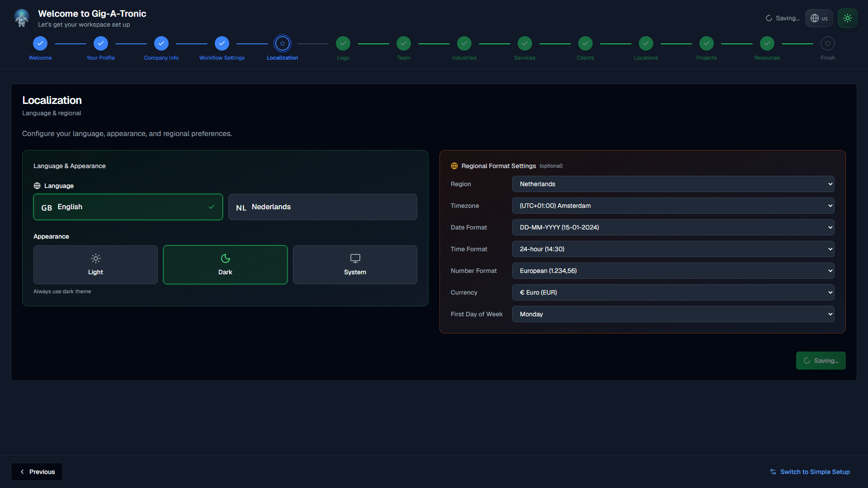The height and width of the screenshot is (488, 868).
Task: Click the monitor icon in System card
Action: click(355, 258)
